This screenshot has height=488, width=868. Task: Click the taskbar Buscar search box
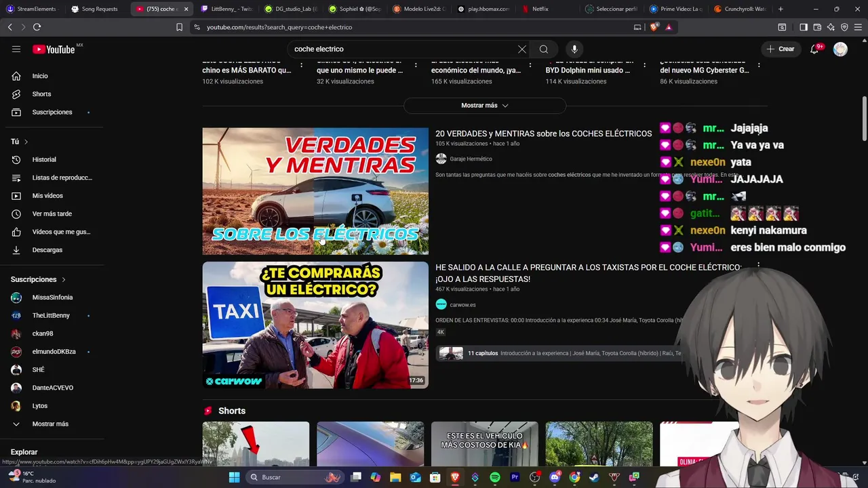pos(295,477)
